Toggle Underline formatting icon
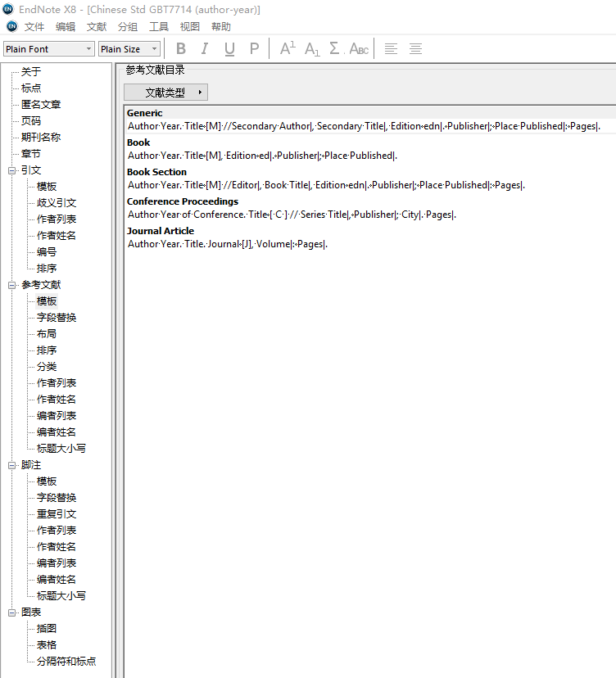Viewport: 616px width, 678px height. [229, 48]
